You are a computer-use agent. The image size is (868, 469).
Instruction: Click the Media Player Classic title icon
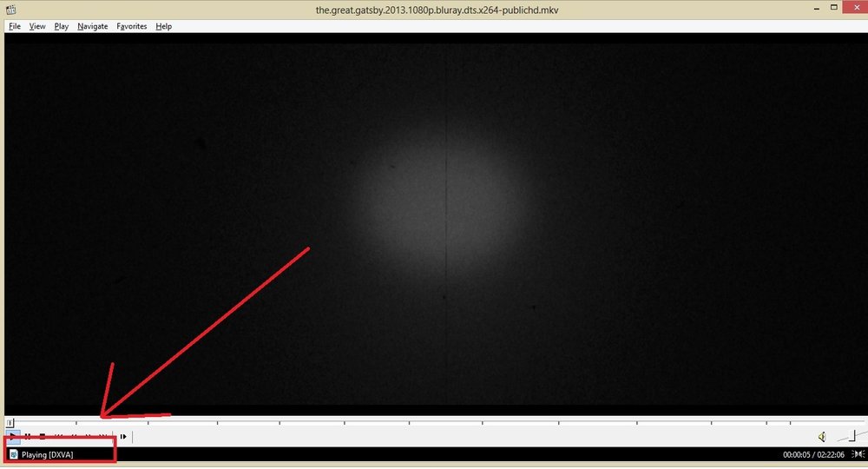(x=10, y=10)
